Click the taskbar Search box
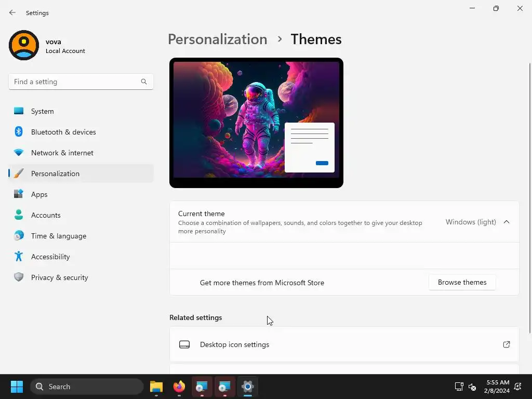 pyautogui.click(x=87, y=387)
